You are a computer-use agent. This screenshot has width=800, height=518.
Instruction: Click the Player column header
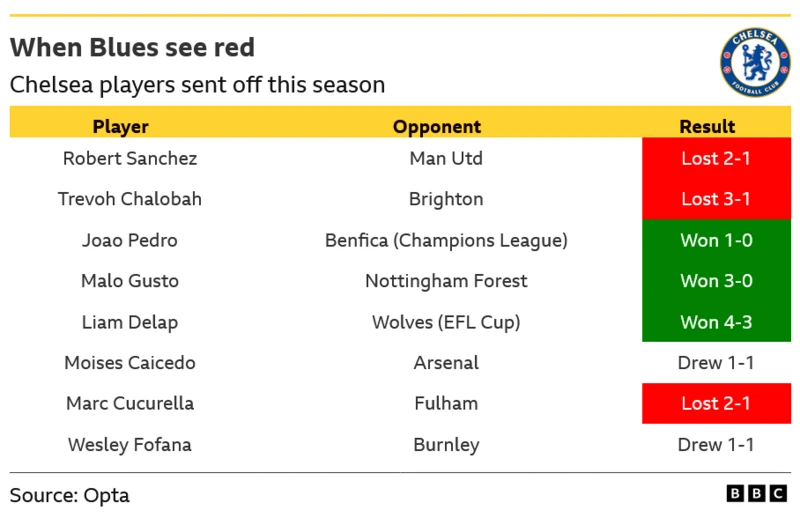click(121, 126)
